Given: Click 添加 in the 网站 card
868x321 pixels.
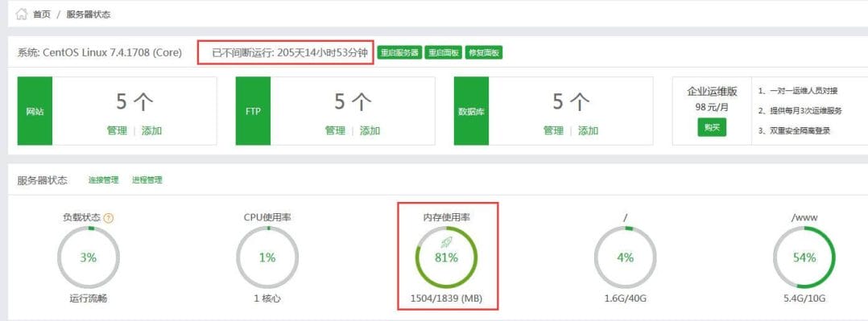Looking at the screenshot, I should pos(151,131).
